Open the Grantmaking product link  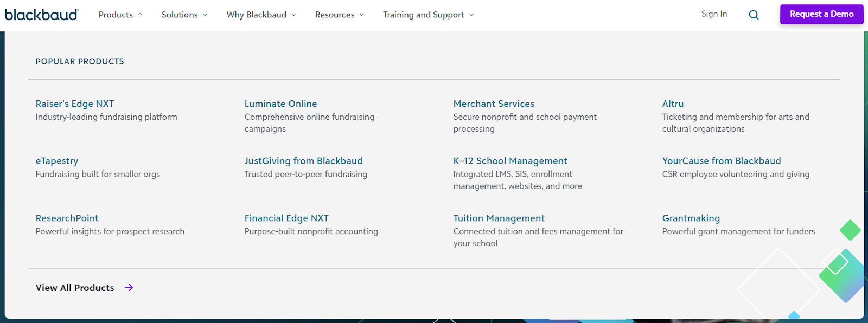691,218
